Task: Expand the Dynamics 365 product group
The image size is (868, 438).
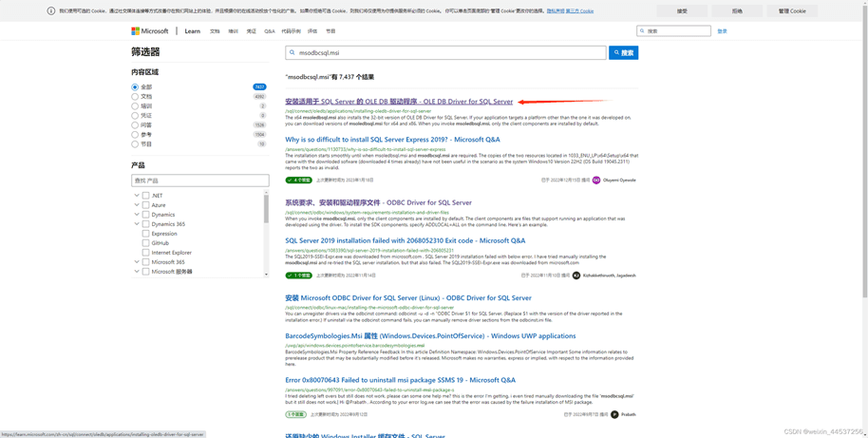Action: coord(137,224)
